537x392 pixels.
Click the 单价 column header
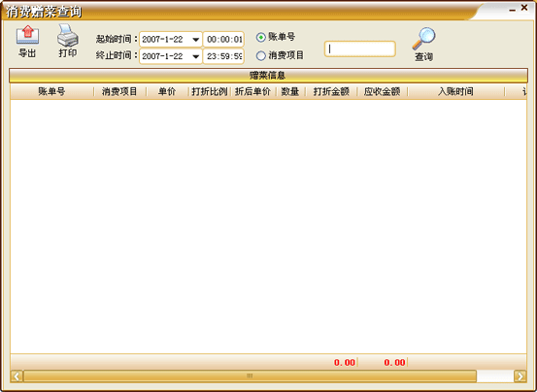pyautogui.click(x=167, y=91)
